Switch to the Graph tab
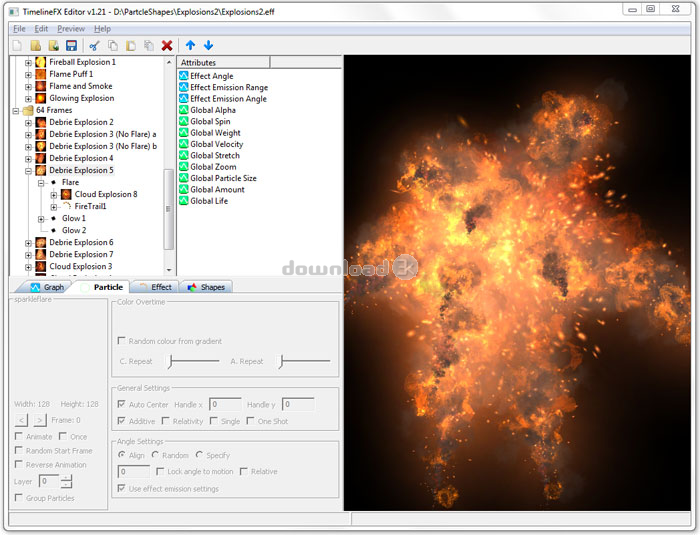 click(x=46, y=287)
